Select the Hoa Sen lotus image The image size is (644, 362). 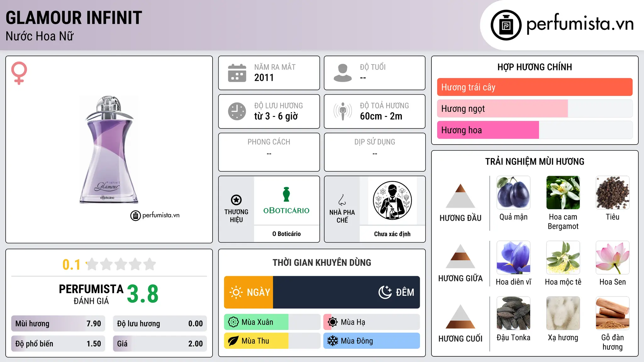pyautogui.click(x=613, y=258)
